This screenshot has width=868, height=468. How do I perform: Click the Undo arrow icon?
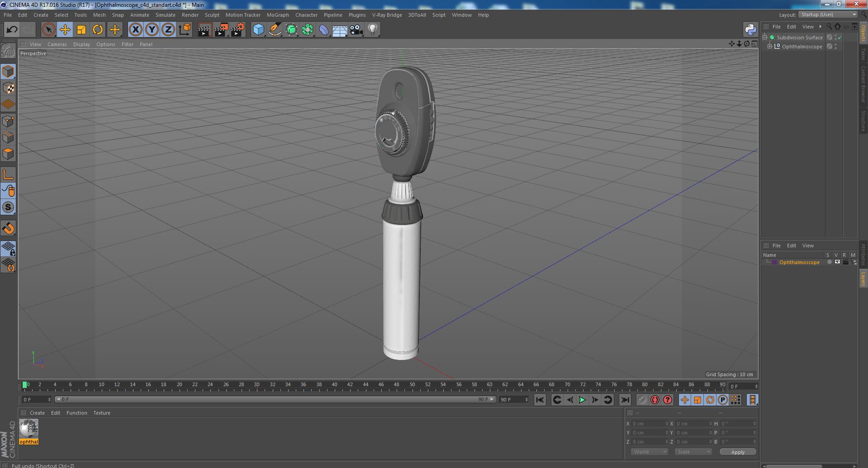coord(12,30)
